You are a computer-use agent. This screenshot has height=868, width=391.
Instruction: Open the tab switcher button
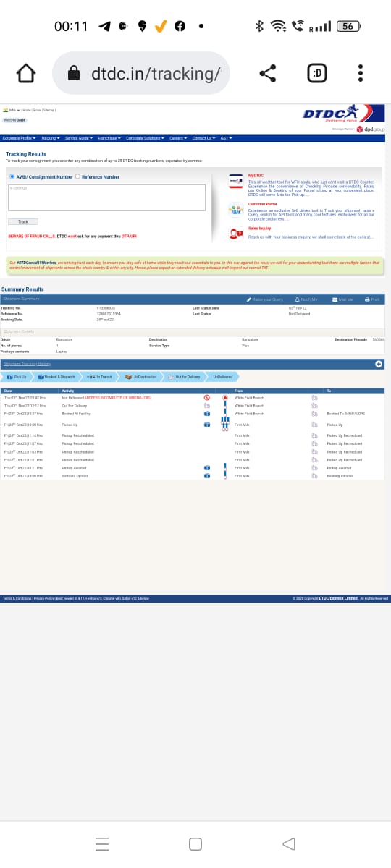tap(316, 73)
